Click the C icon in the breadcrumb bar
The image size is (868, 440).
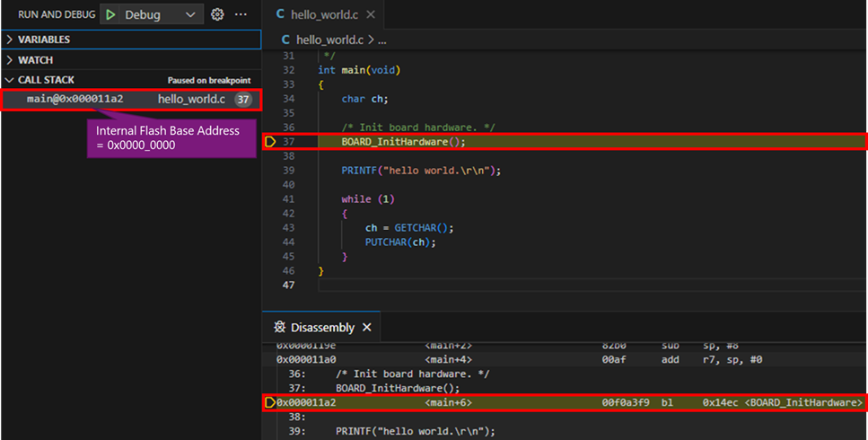[286, 40]
